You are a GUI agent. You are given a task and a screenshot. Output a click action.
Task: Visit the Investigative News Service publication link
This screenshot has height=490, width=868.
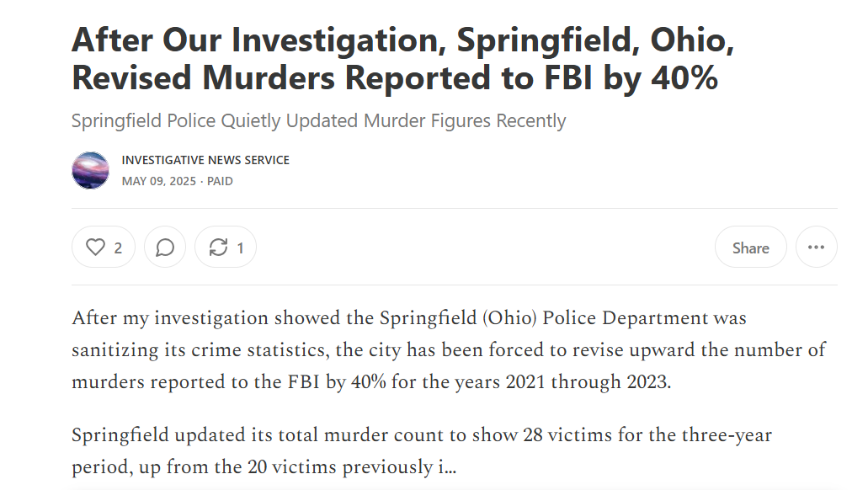click(x=205, y=160)
